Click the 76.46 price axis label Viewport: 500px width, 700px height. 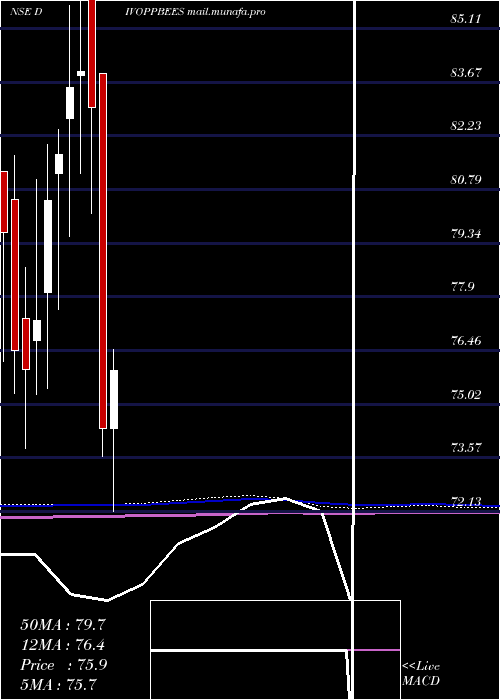467,341
